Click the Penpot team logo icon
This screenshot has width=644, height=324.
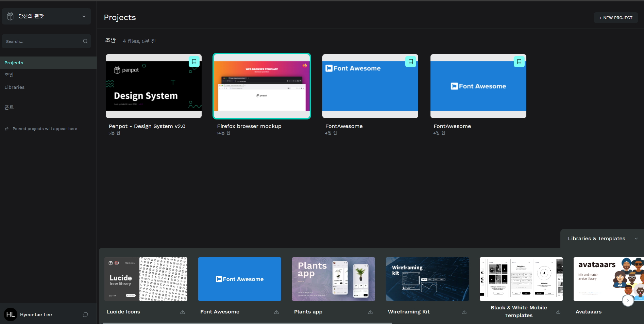click(x=10, y=16)
